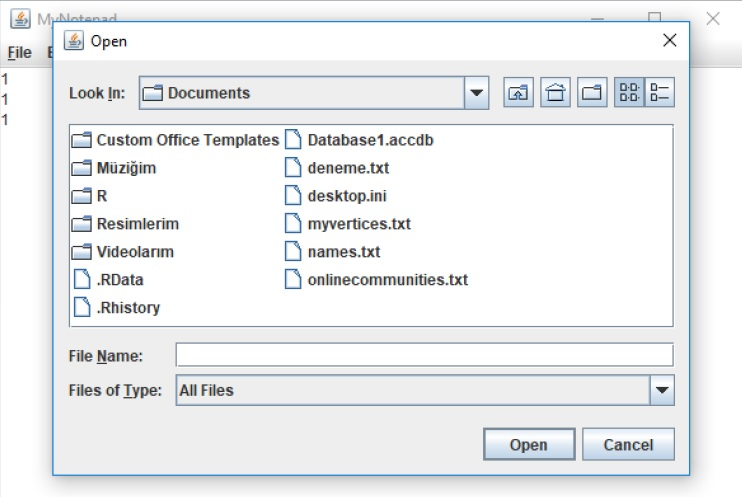Go up one folder level

pyautogui.click(x=518, y=92)
